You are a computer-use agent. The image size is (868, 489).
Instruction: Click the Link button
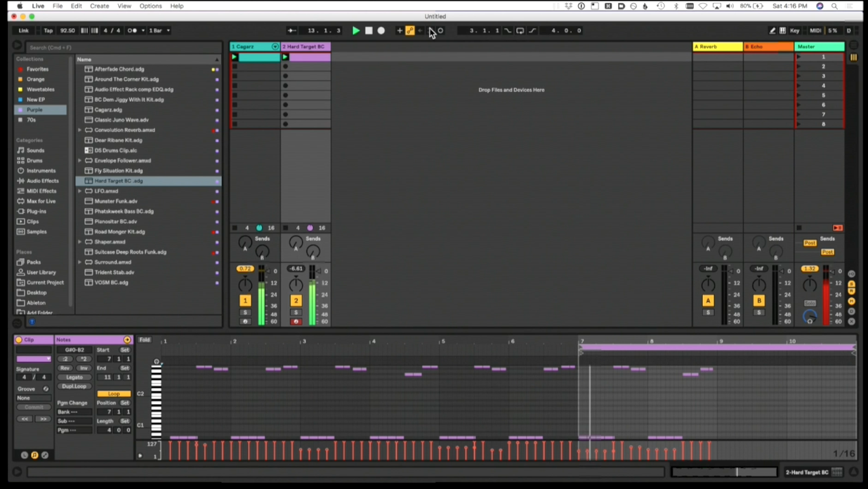[24, 31]
